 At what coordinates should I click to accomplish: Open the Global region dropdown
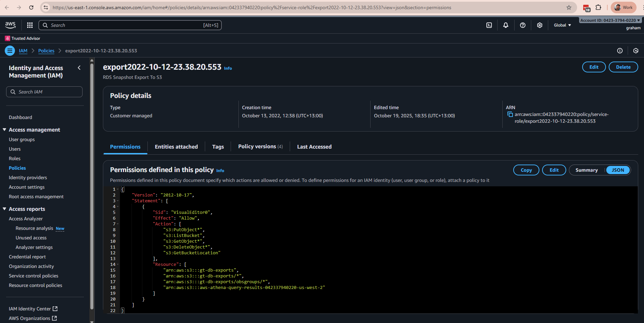tap(562, 25)
